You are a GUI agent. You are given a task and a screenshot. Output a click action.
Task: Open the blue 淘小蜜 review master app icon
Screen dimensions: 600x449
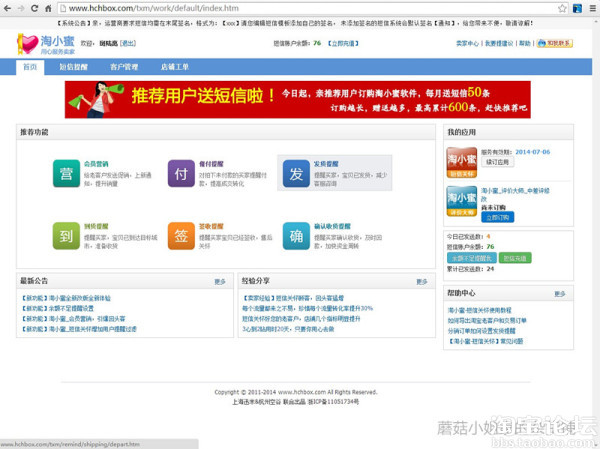point(462,201)
